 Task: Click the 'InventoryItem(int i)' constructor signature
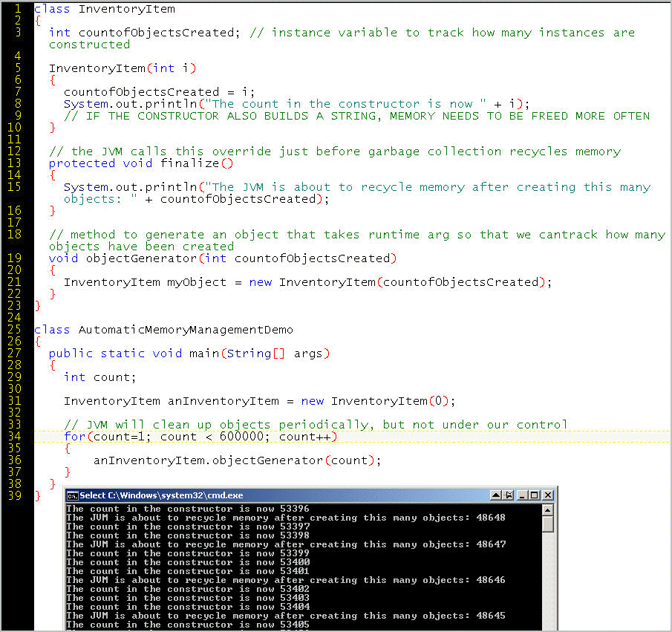(x=122, y=68)
